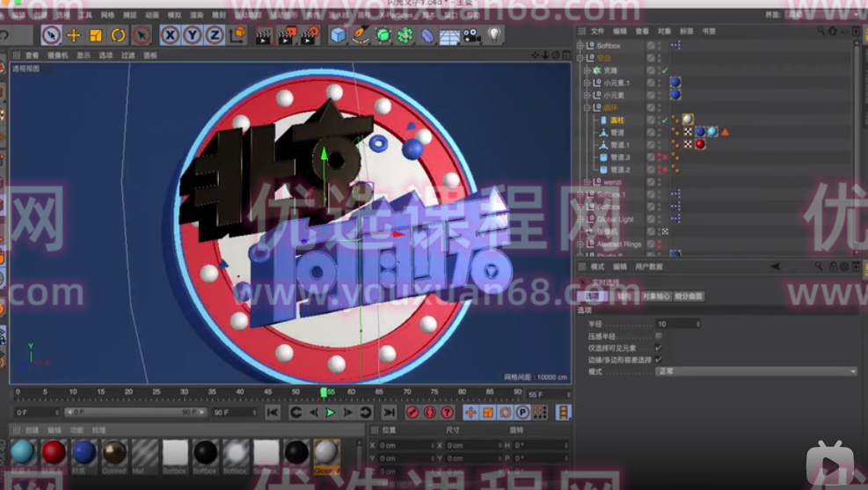This screenshot has width=868, height=490.
Task: Click the 半径 value input field
Action: point(677,324)
